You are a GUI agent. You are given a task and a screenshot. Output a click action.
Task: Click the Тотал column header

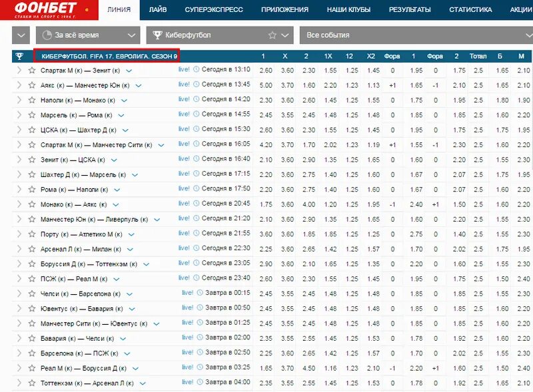click(x=478, y=57)
